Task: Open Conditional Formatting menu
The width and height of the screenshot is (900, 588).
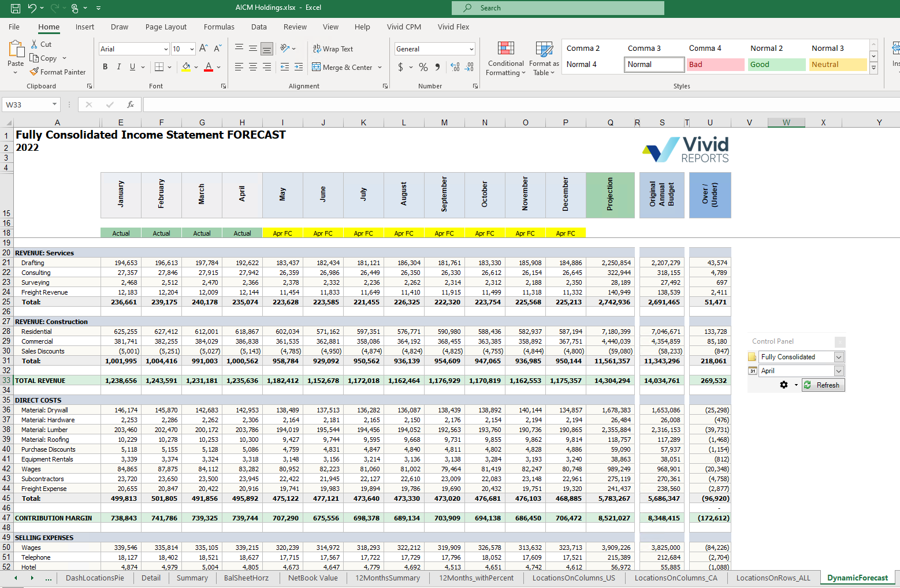Action: [x=505, y=58]
